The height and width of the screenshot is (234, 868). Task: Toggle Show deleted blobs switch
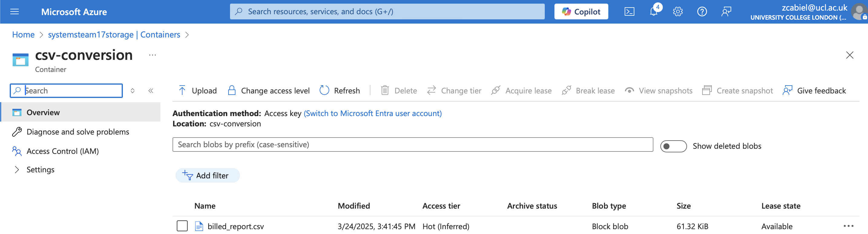click(673, 146)
